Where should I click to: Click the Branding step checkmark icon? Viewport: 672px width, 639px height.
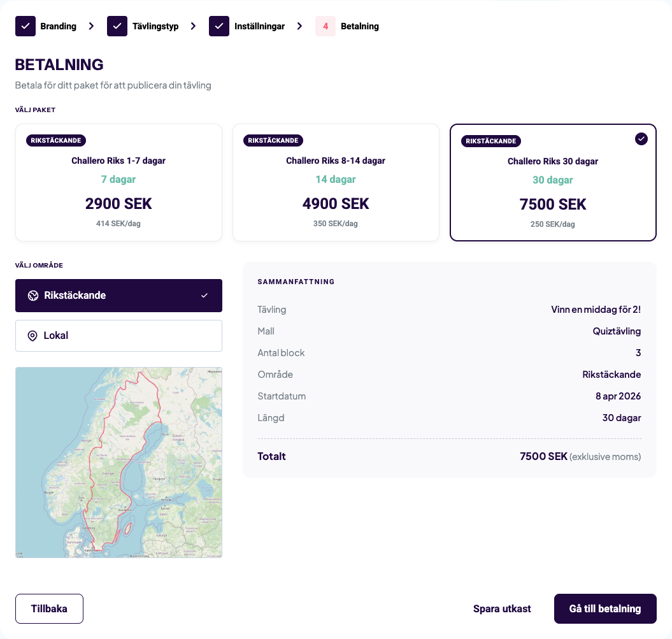point(25,26)
